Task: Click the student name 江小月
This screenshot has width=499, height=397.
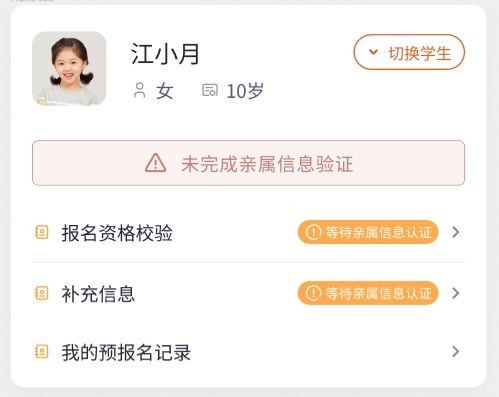Action: coord(165,54)
